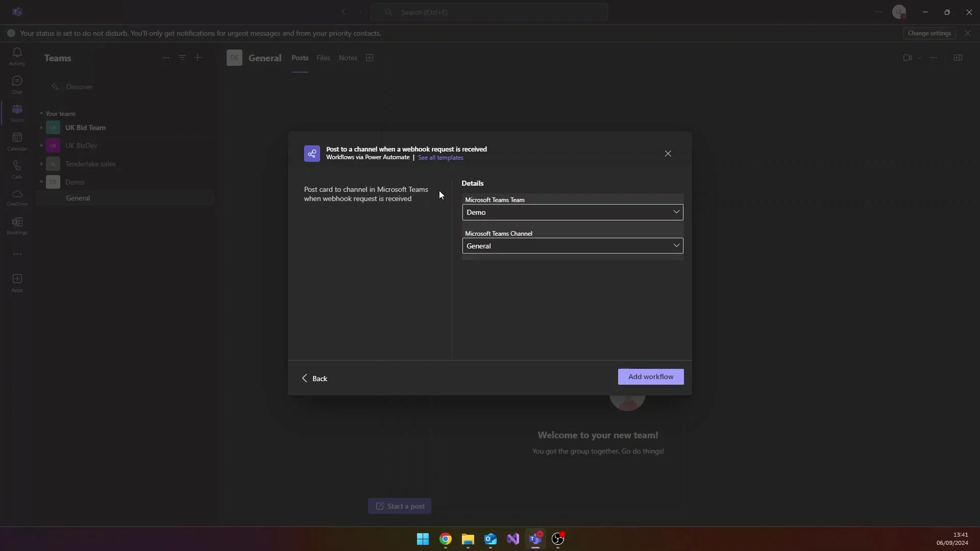Image resolution: width=980 pixels, height=551 pixels.
Task: Click the workflow share icon in dialog
Action: pyautogui.click(x=312, y=154)
